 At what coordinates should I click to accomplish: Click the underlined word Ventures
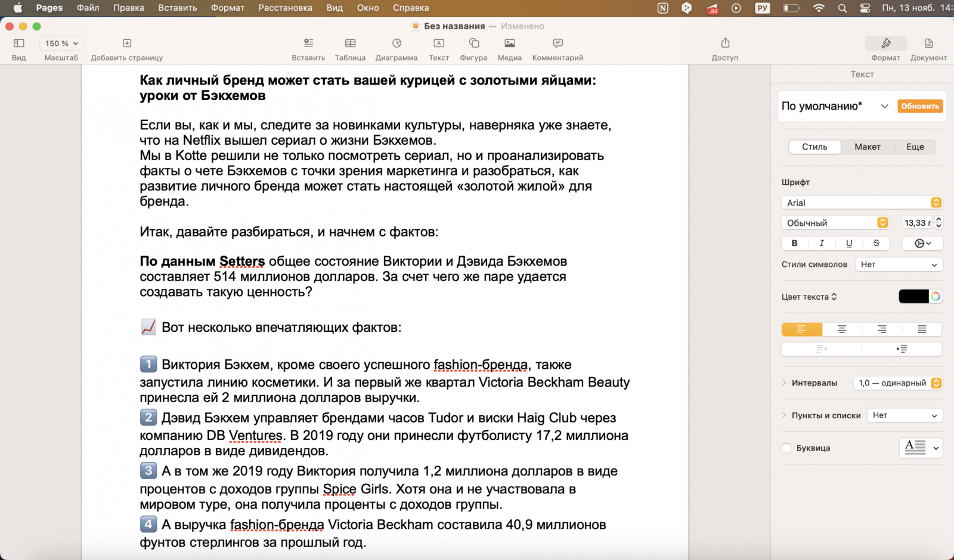pyautogui.click(x=255, y=435)
